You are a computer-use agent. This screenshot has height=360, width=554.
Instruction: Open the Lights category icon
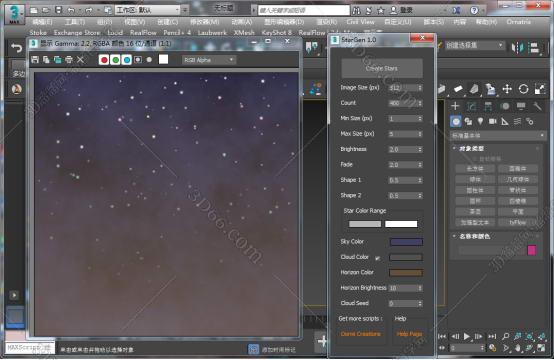480,121
